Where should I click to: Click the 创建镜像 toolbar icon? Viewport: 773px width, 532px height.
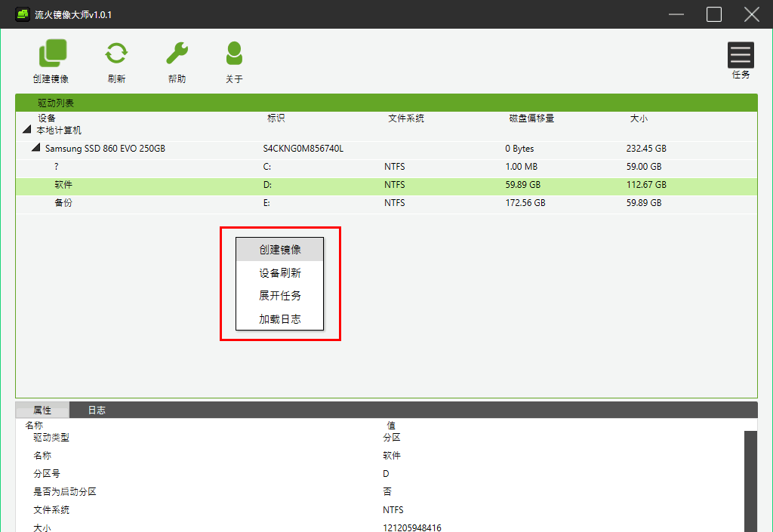[53, 53]
